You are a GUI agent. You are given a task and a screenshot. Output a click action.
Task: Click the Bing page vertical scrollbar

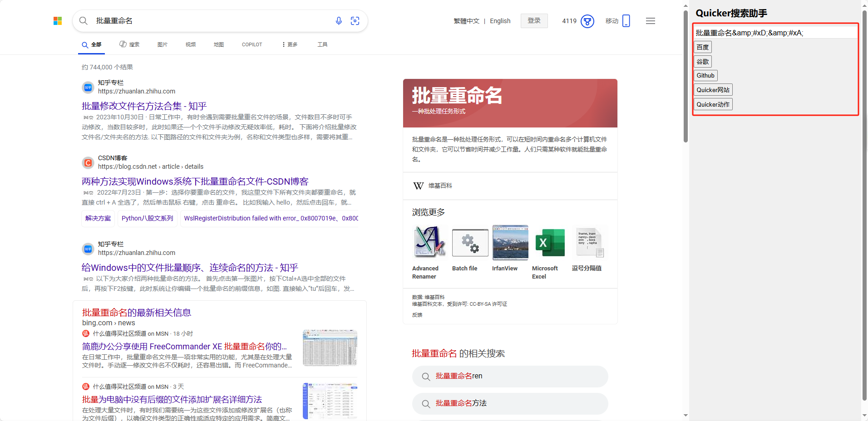tap(686, 76)
